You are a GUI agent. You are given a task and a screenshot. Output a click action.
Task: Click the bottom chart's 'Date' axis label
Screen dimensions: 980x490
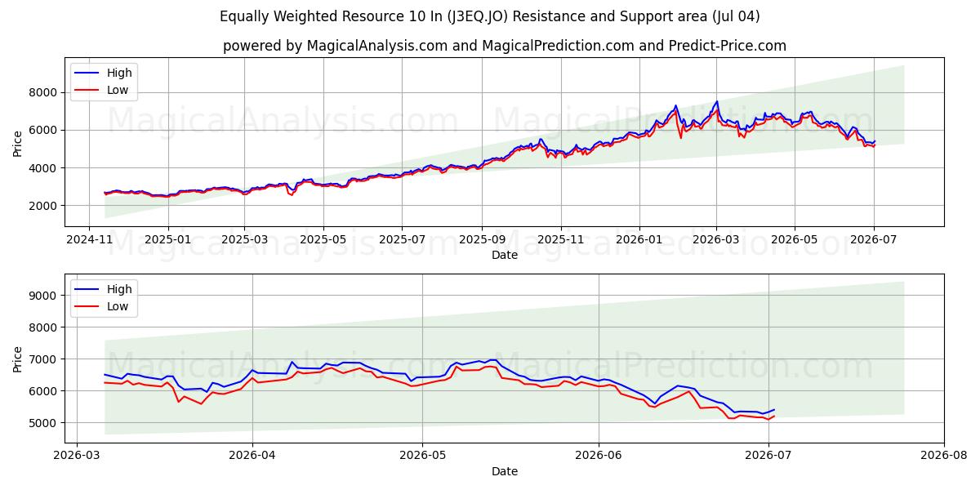[x=504, y=471]
